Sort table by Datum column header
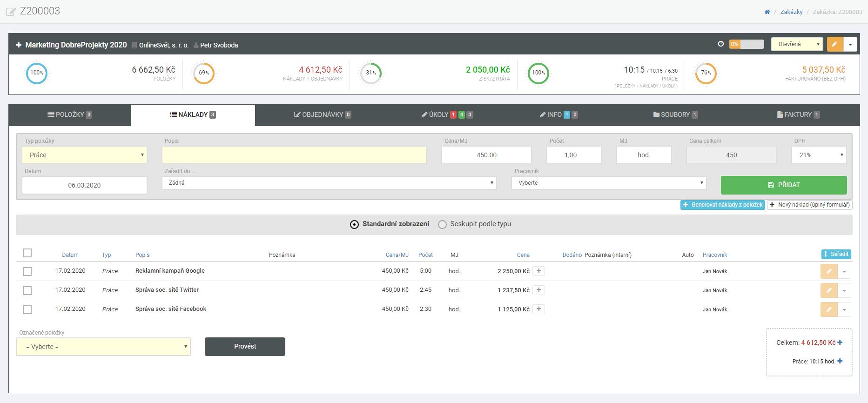This screenshot has height=403, width=868. coord(70,255)
